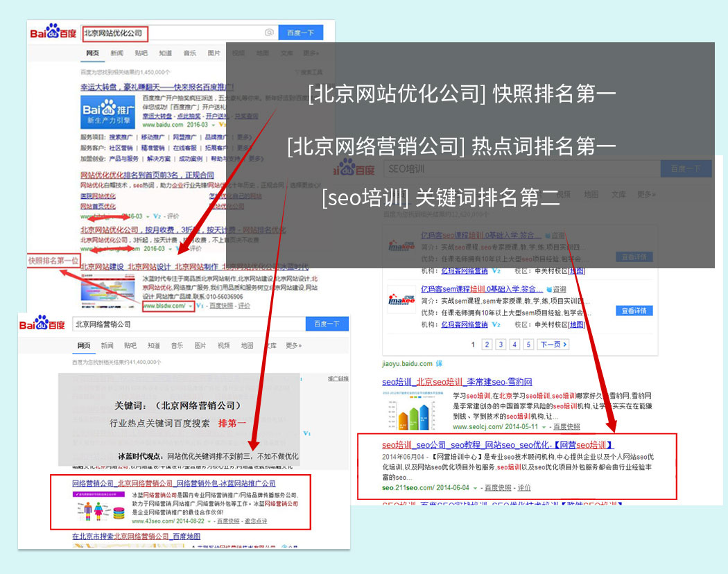This screenshot has width=728, height=574.
Task: Click V2 badge beside 2016-03 评价 in second ad
Action: [x=157, y=216]
